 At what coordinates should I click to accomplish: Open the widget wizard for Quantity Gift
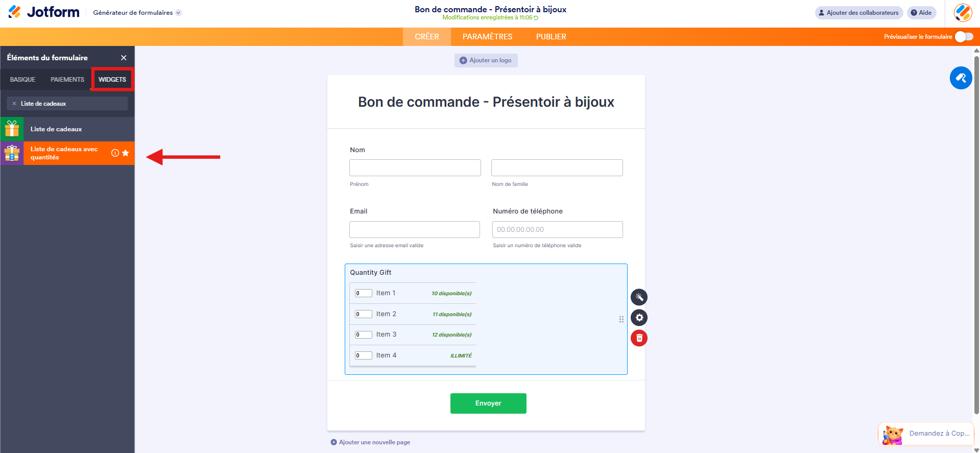[639, 297]
